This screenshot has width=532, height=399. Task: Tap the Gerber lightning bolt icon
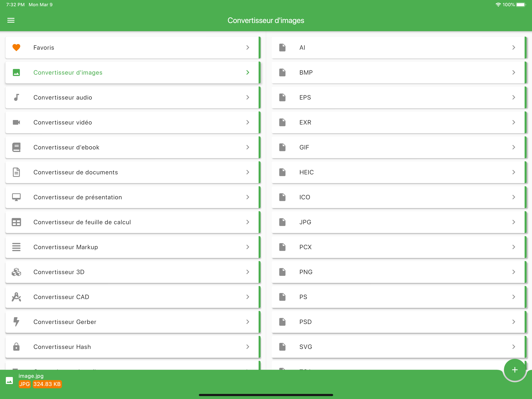(x=16, y=322)
